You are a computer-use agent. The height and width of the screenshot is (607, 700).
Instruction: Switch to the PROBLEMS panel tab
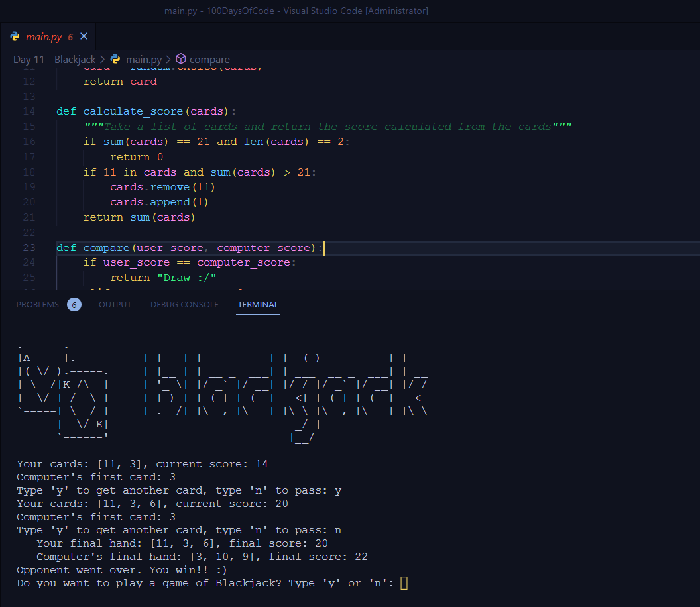point(38,305)
